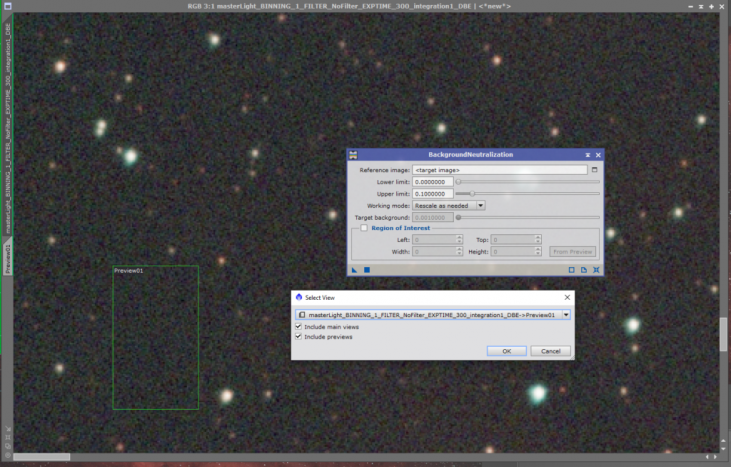Click Height value spinner arrows
Viewport: 731px width, 467px height.
(538, 252)
